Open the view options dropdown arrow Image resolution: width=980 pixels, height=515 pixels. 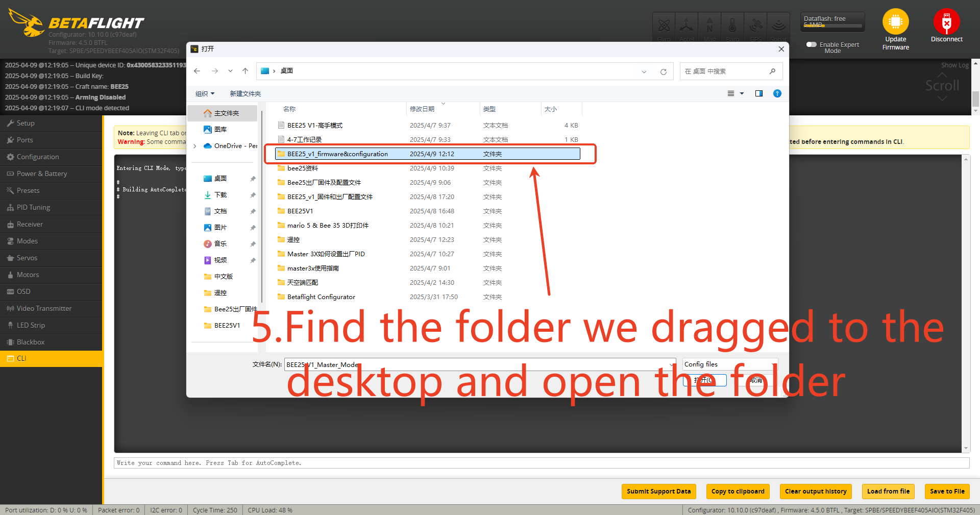coord(742,93)
